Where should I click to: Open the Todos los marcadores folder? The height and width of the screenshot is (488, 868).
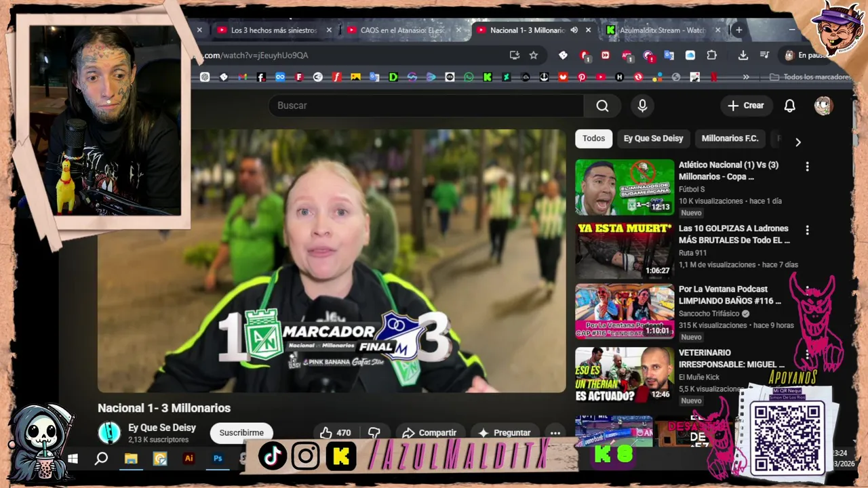pyautogui.click(x=810, y=77)
